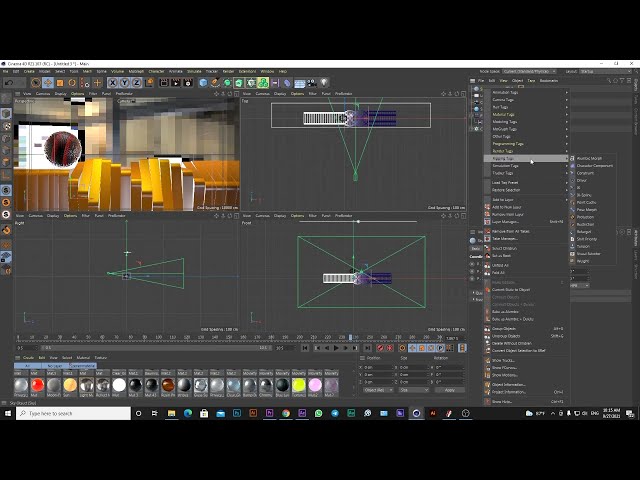Open WhatsApp from the taskbar

[318, 413]
